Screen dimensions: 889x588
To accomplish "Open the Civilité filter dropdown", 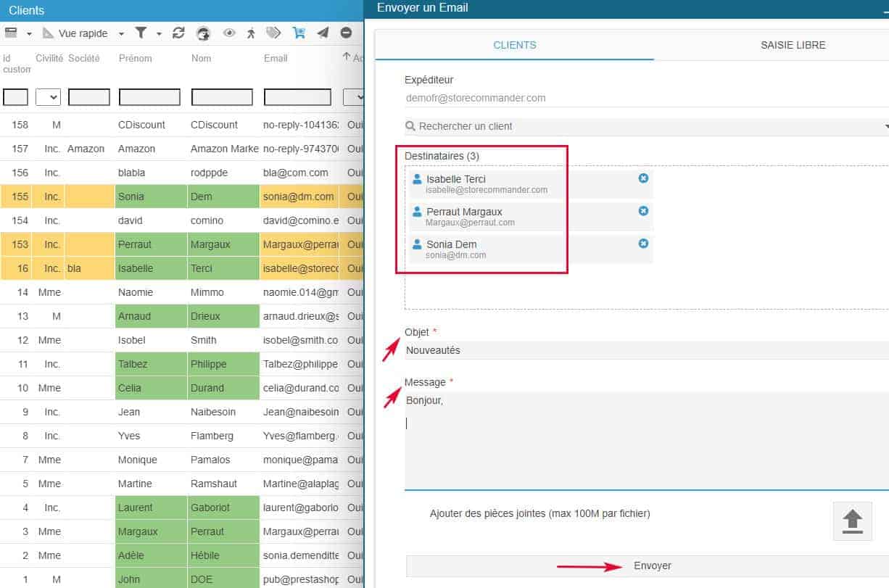I will coord(49,97).
